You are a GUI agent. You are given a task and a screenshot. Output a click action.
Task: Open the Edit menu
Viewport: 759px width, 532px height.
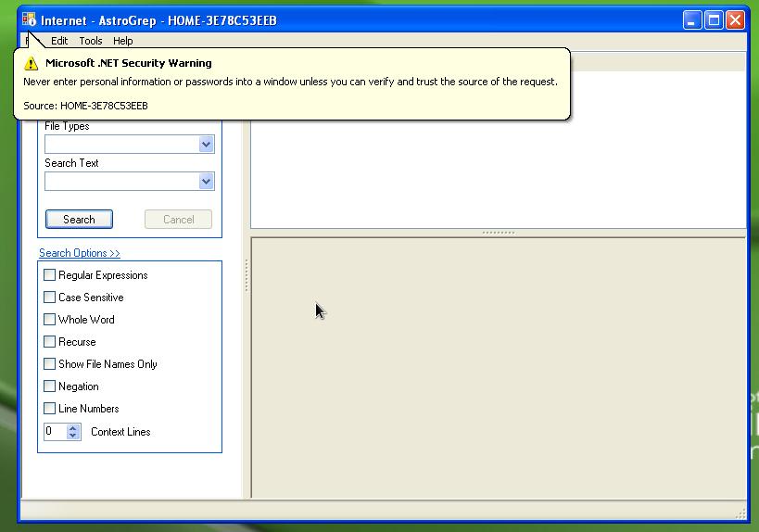coord(59,41)
